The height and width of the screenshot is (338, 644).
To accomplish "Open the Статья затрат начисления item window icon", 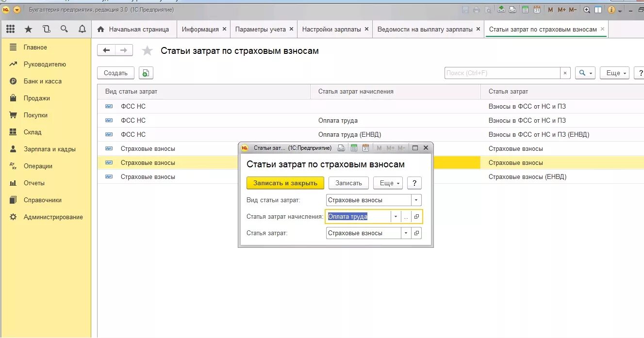I will (x=417, y=217).
